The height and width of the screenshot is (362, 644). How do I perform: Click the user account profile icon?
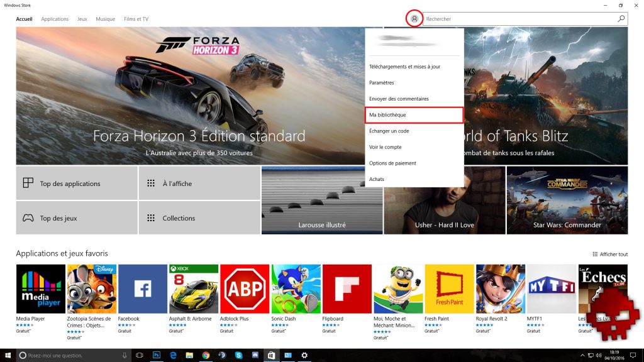pos(414,19)
